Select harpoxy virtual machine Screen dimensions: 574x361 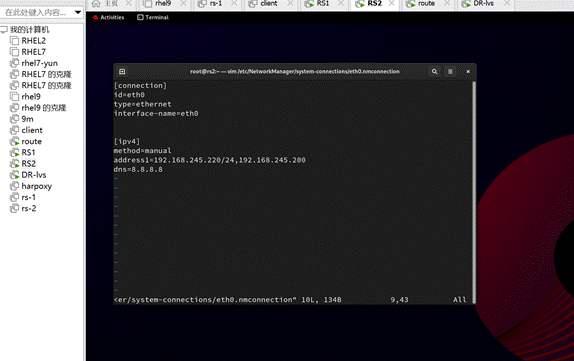(37, 186)
